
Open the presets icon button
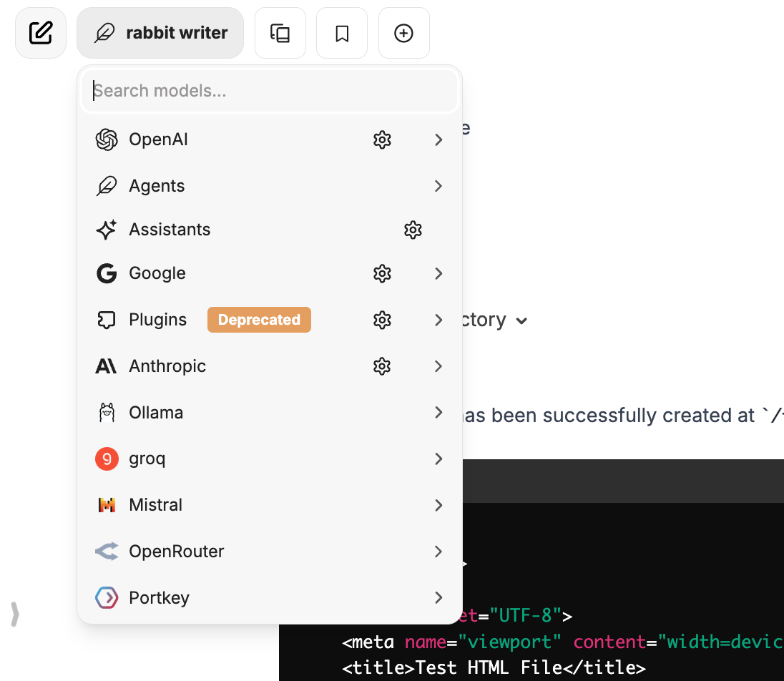click(x=280, y=33)
